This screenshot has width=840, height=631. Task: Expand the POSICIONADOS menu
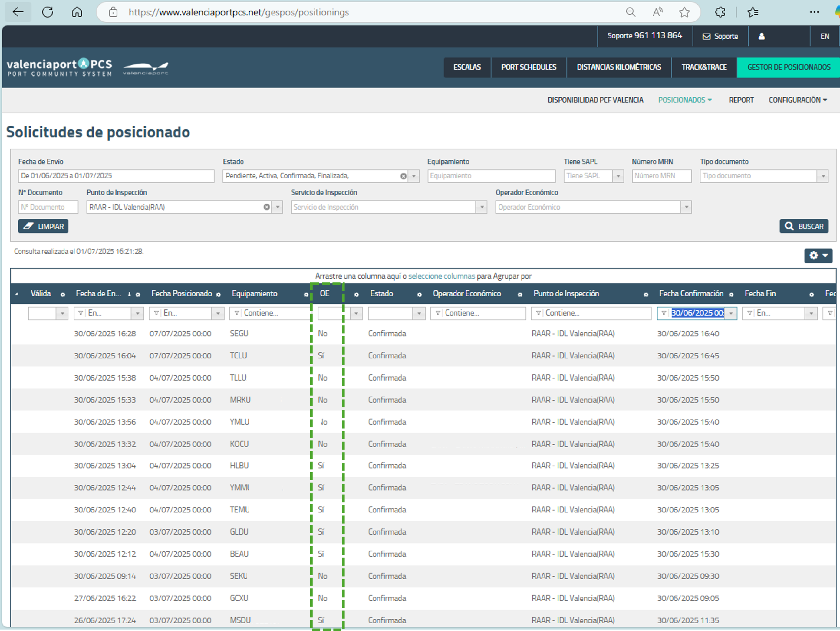[x=685, y=100]
